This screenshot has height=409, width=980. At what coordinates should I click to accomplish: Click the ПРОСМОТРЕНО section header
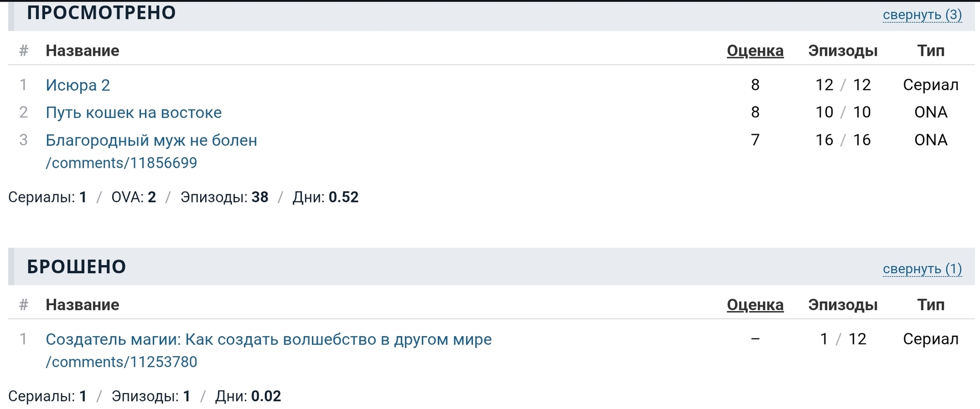101,13
